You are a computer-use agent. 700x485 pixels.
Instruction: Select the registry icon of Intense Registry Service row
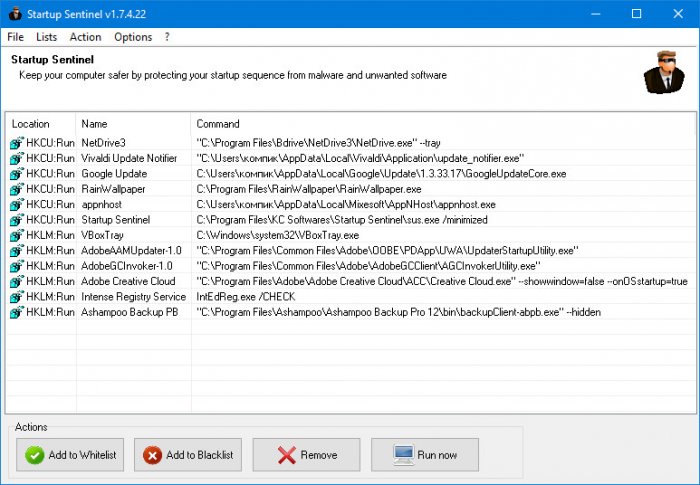tap(17, 297)
